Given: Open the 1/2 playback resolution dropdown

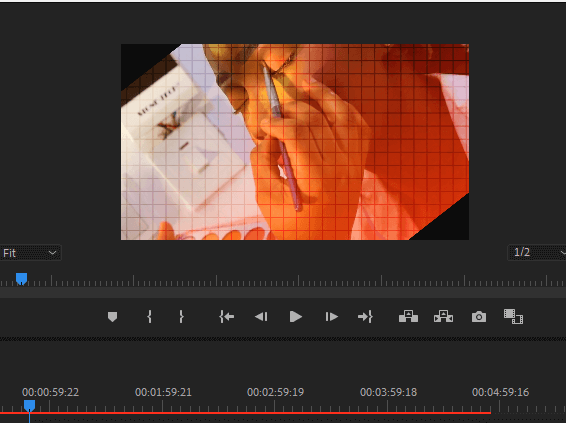Looking at the screenshot, I should click(x=537, y=252).
